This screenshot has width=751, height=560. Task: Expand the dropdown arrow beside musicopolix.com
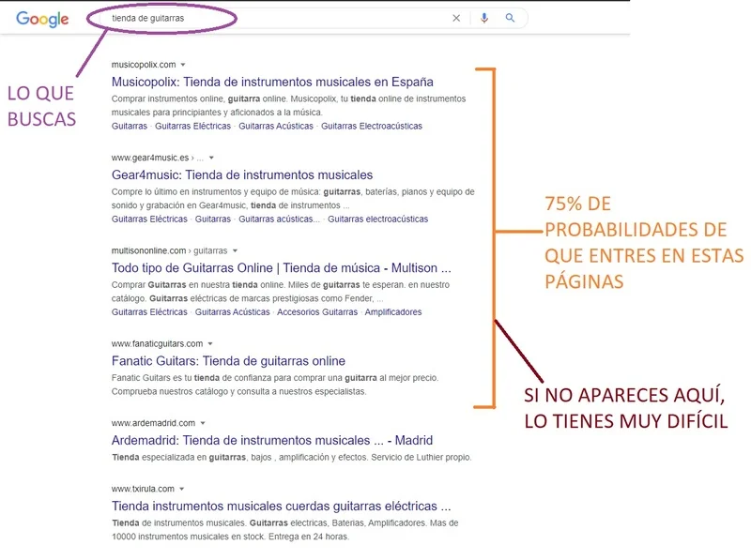pyautogui.click(x=185, y=65)
